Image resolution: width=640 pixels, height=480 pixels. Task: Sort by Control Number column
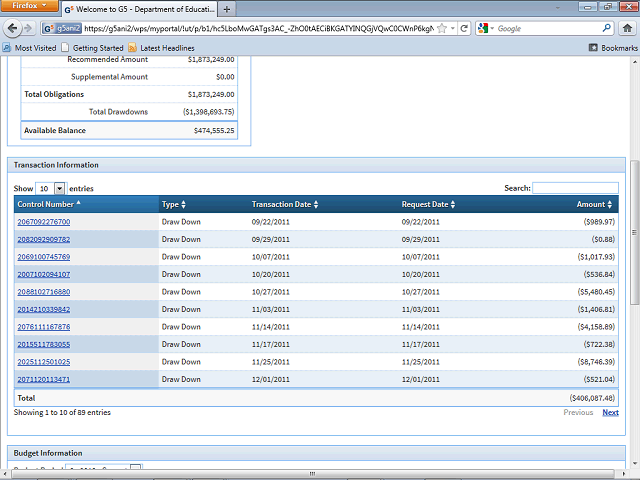[x=48, y=204]
